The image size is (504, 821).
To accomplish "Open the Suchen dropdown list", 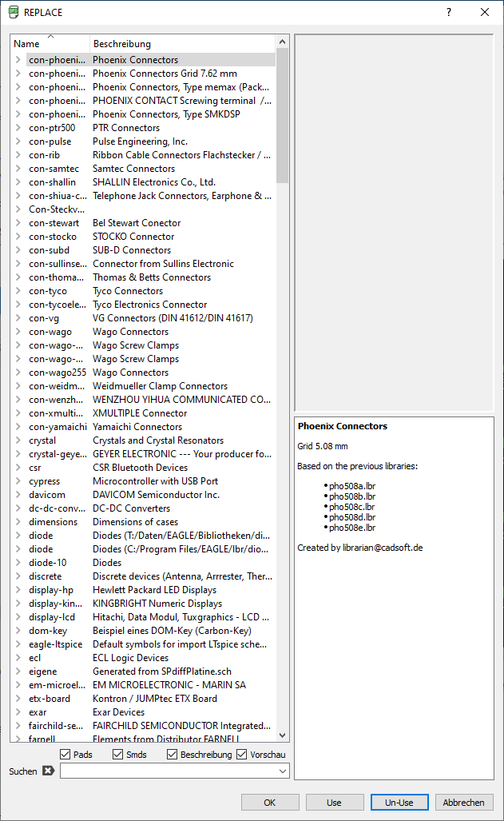I will point(283,771).
